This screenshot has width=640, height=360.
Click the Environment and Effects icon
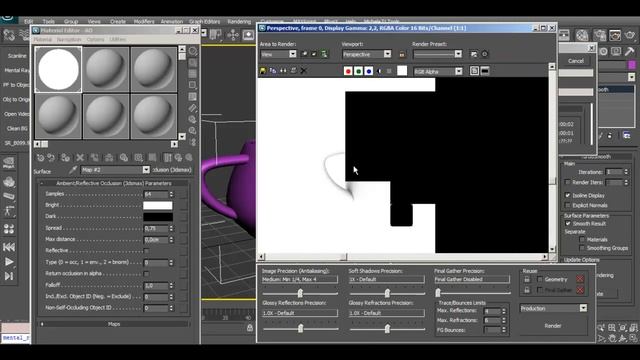point(484,54)
